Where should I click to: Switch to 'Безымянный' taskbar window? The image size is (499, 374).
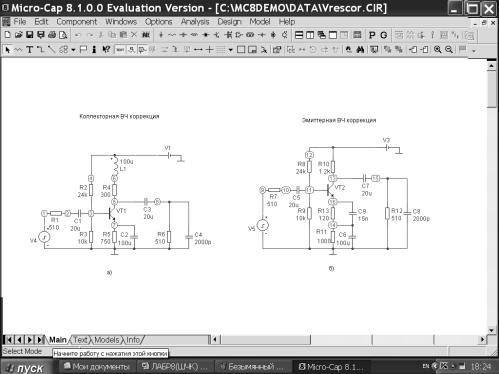tap(252, 367)
